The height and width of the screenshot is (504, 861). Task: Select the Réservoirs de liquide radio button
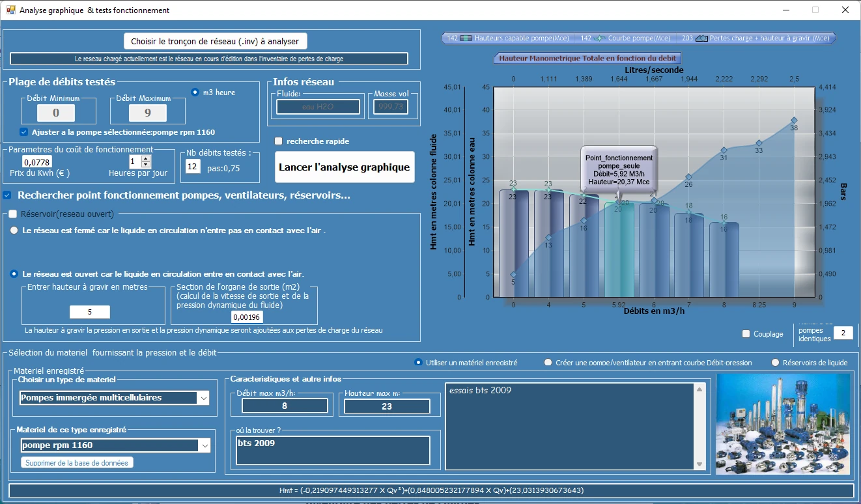pyautogui.click(x=775, y=363)
